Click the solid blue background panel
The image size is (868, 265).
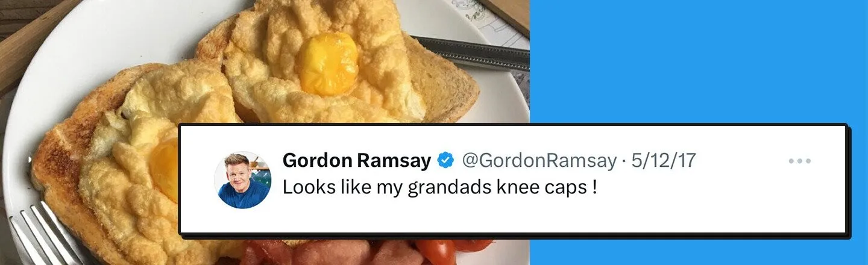699,60
